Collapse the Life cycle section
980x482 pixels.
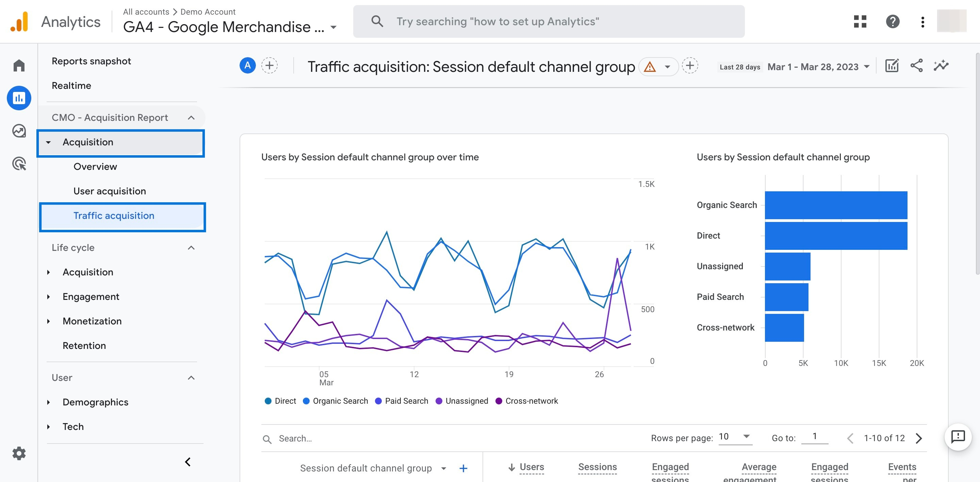point(191,248)
